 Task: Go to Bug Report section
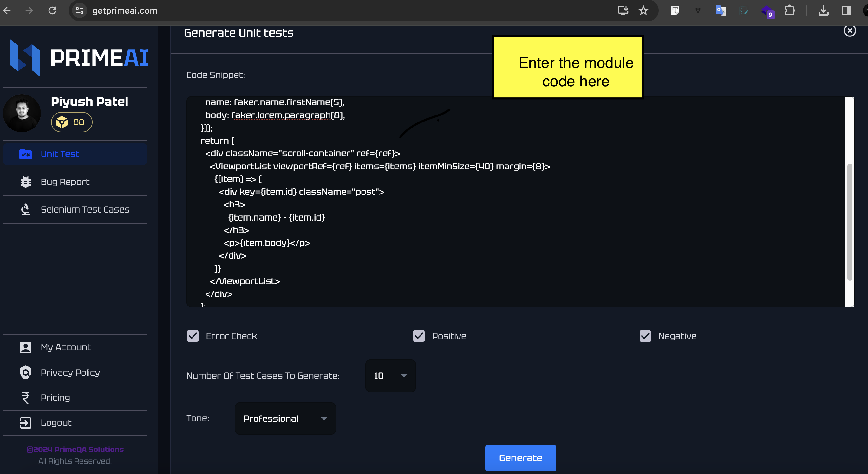coord(65,182)
